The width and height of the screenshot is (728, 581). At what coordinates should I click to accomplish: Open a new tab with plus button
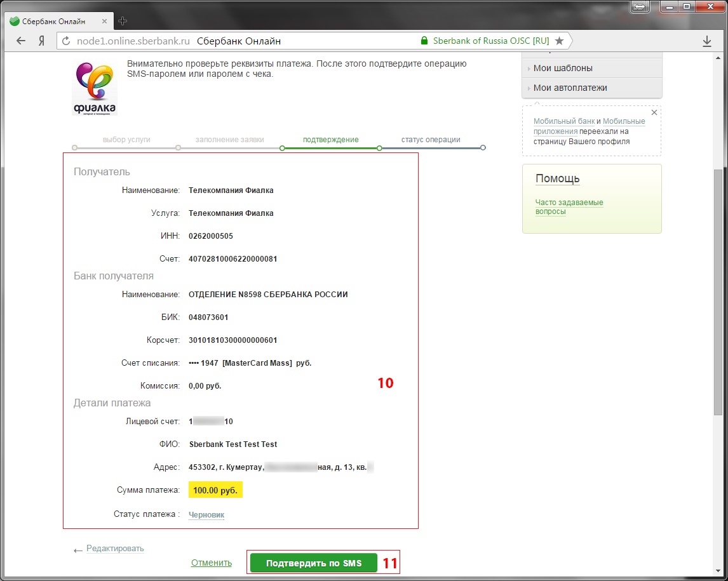pos(123,21)
